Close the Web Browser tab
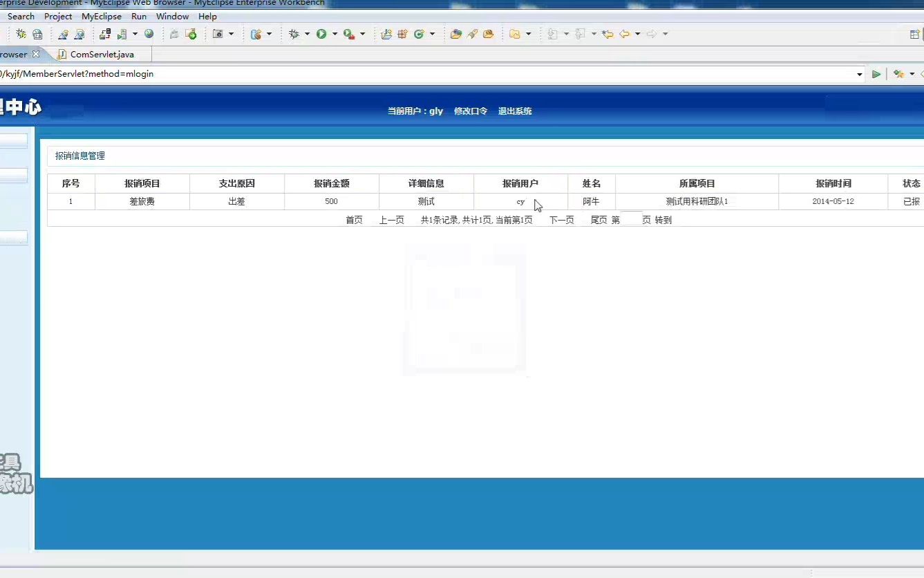This screenshot has height=578, width=924. (x=36, y=54)
